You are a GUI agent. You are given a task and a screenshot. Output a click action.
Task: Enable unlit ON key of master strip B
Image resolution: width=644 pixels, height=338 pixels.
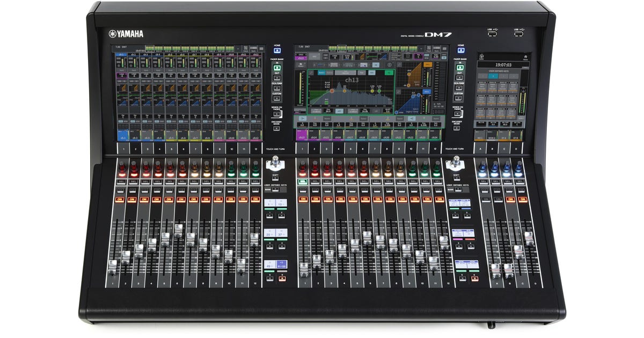498,200
